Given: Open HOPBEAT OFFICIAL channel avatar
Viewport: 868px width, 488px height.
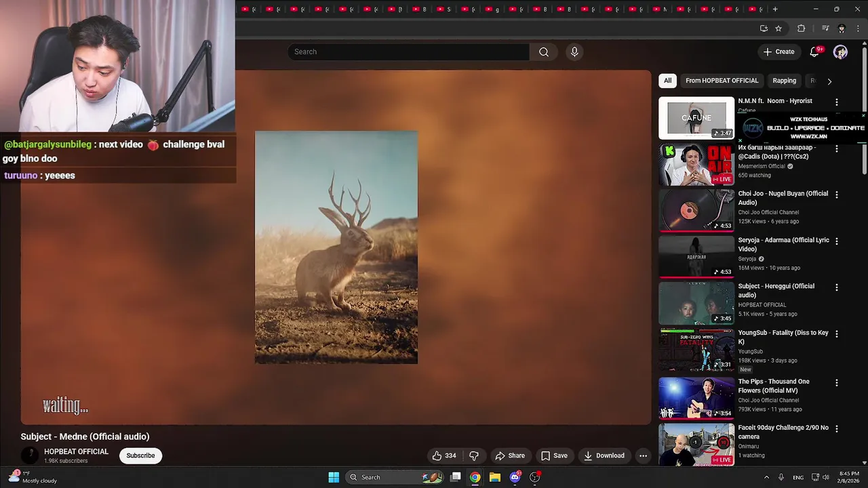Looking at the screenshot, I should [29, 455].
